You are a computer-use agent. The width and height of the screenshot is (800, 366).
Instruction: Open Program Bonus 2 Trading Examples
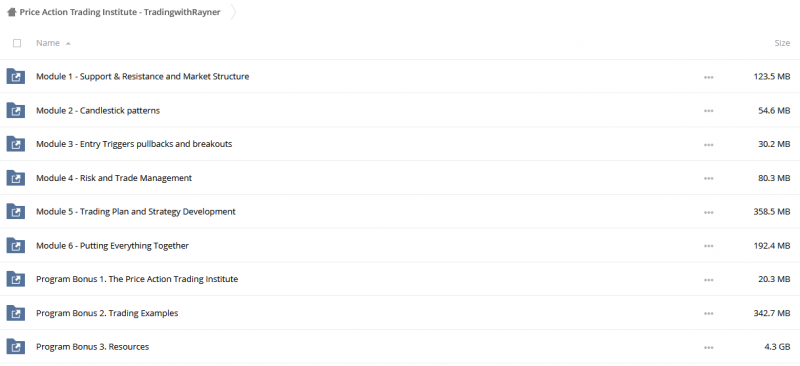[x=107, y=313]
